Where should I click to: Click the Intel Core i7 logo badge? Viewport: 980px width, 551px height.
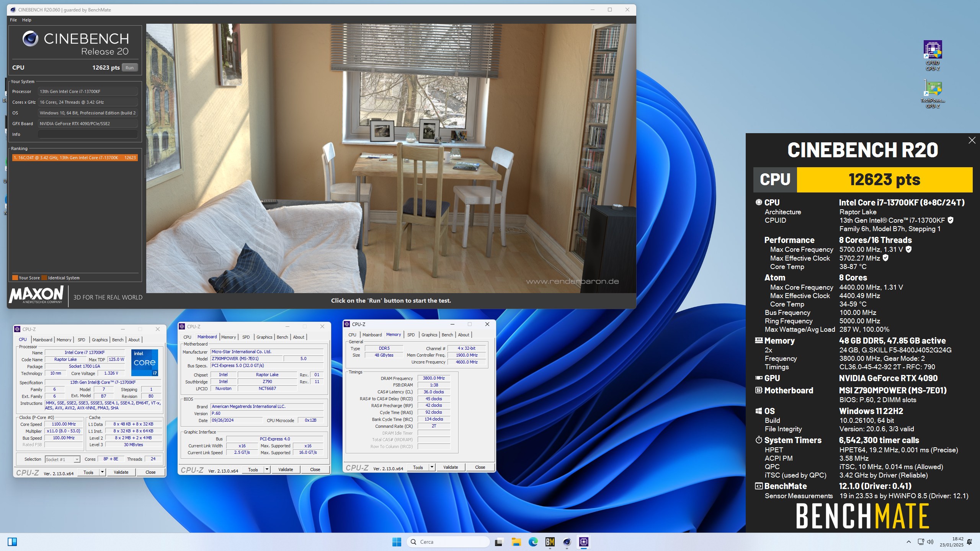pos(145,363)
